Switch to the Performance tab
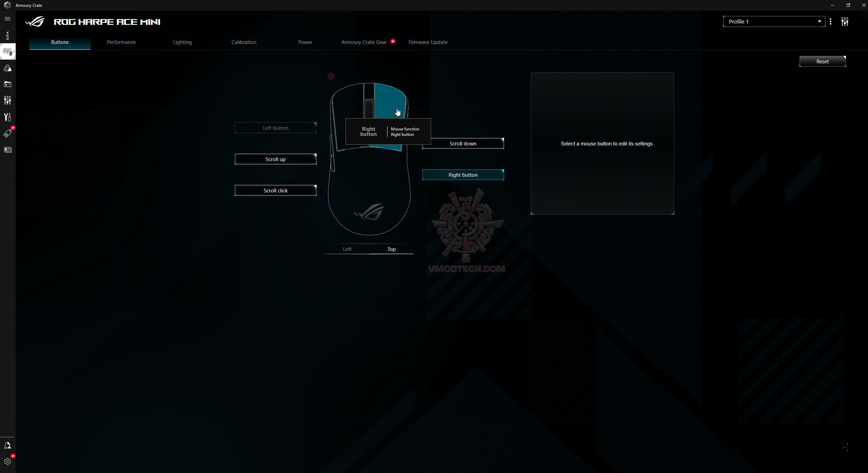The width and height of the screenshot is (868, 473). click(x=121, y=42)
